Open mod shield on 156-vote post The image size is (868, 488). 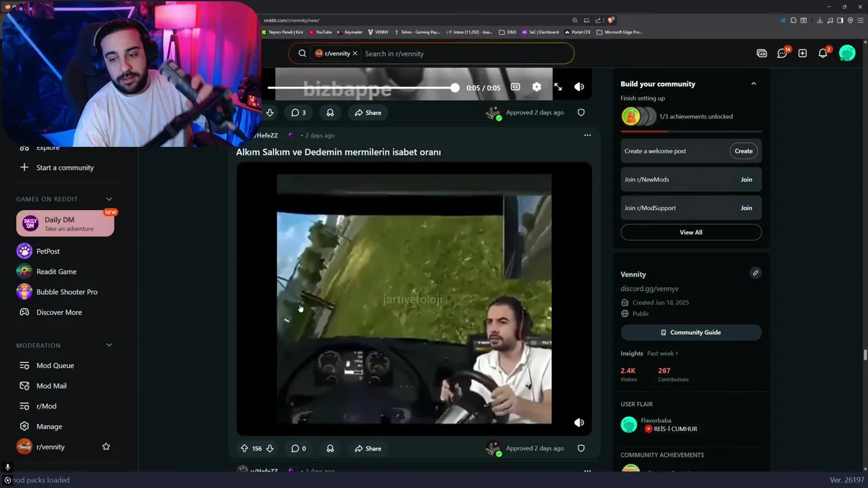[581, 448]
